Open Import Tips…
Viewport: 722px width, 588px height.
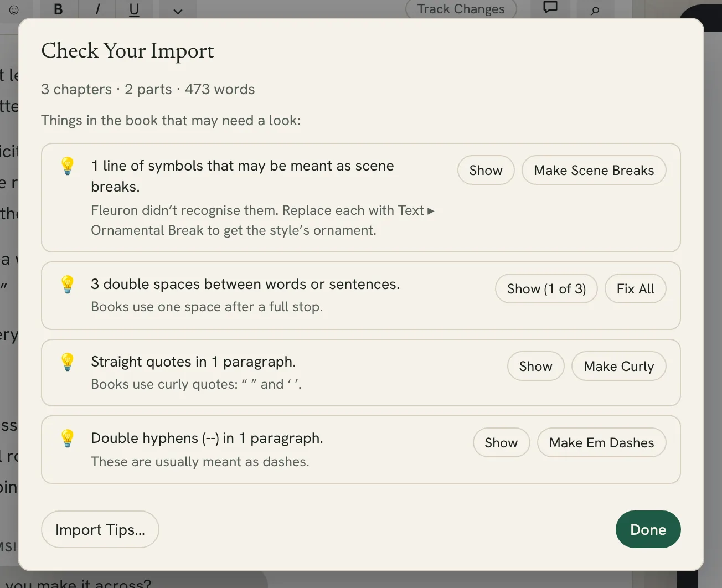(x=100, y=530)
